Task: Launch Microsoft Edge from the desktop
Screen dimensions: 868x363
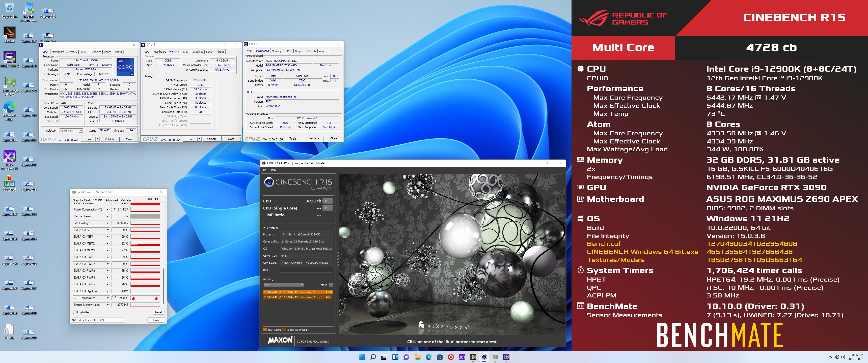Action: point(9,111)
